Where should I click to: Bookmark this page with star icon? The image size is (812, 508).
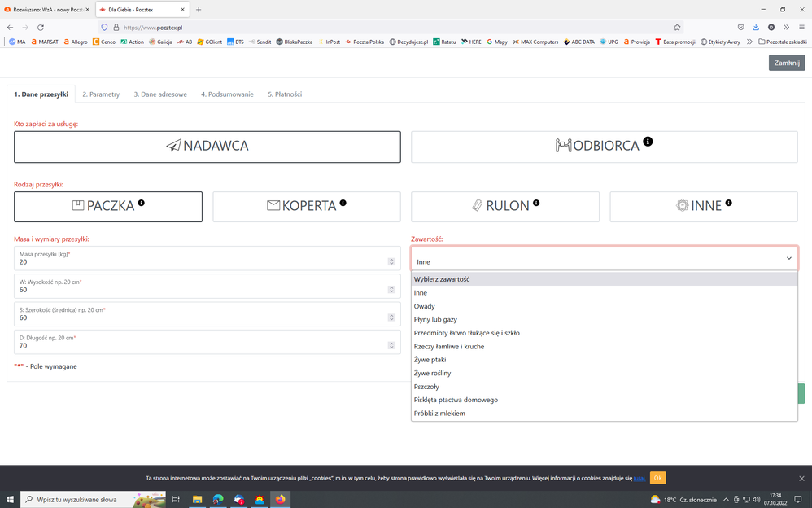(x=676, y=27)
